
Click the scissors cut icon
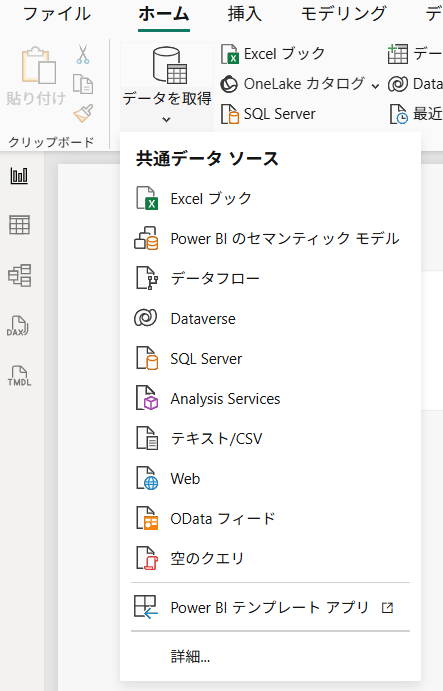point(83,54)
